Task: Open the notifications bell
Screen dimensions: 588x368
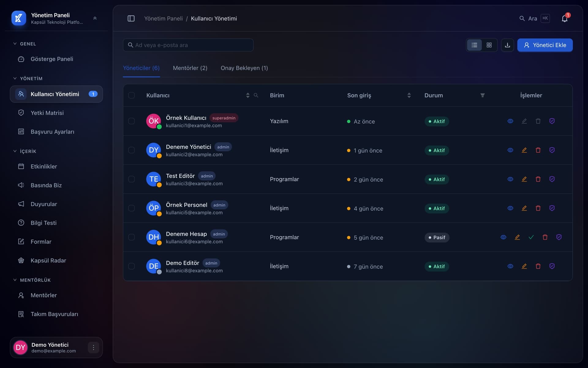Action: tap(564, 19)
